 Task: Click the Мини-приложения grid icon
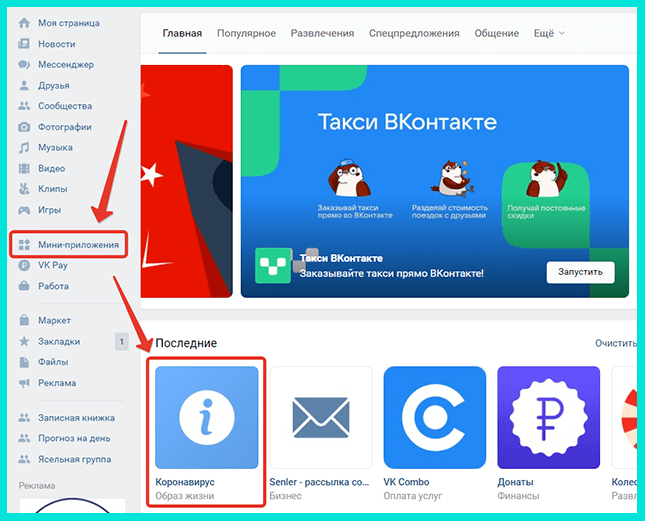click(x=24, y=245)
